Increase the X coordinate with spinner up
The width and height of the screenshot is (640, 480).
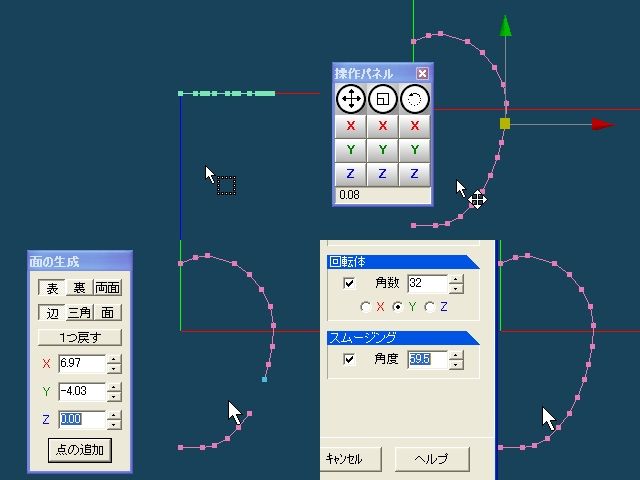(x=114, y=359)
